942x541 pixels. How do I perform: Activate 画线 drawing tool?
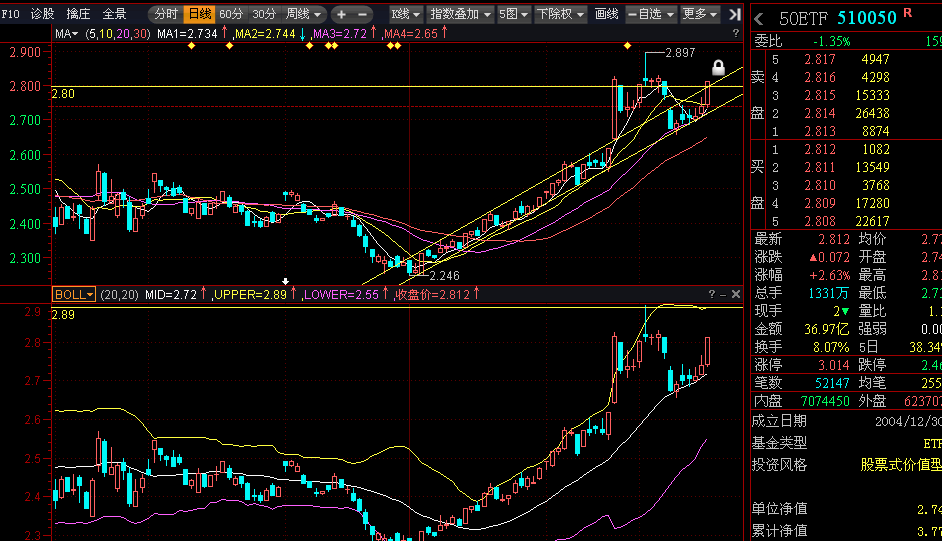click(606, 14)
